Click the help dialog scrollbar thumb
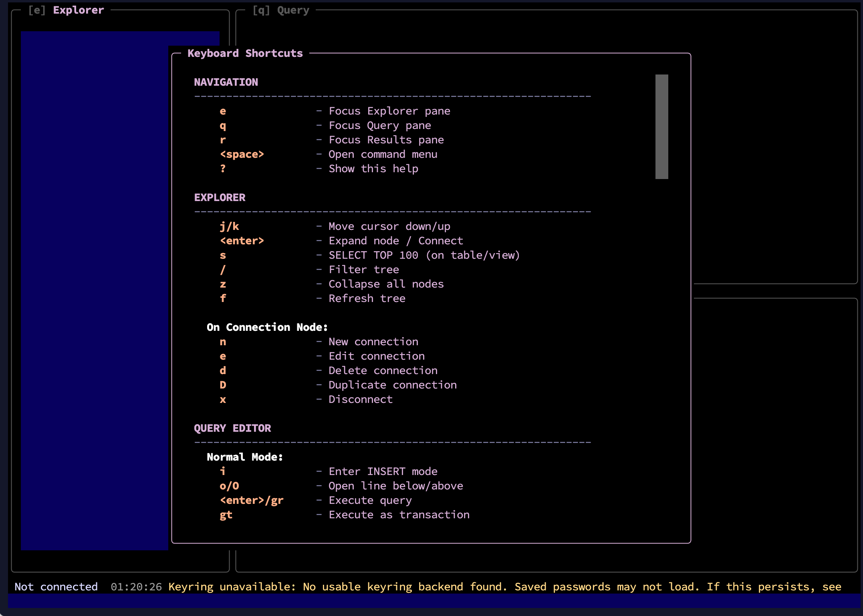863x616 pixels. pos(661,127)
